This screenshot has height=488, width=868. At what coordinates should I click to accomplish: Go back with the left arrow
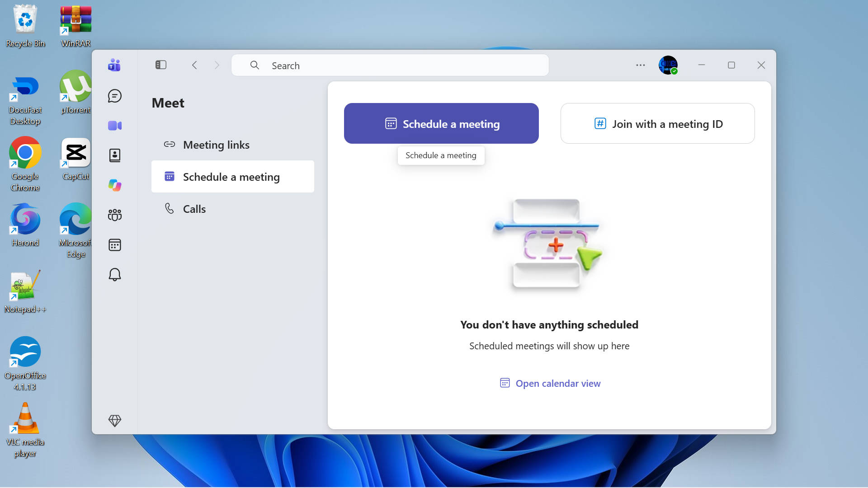[194, 65]
